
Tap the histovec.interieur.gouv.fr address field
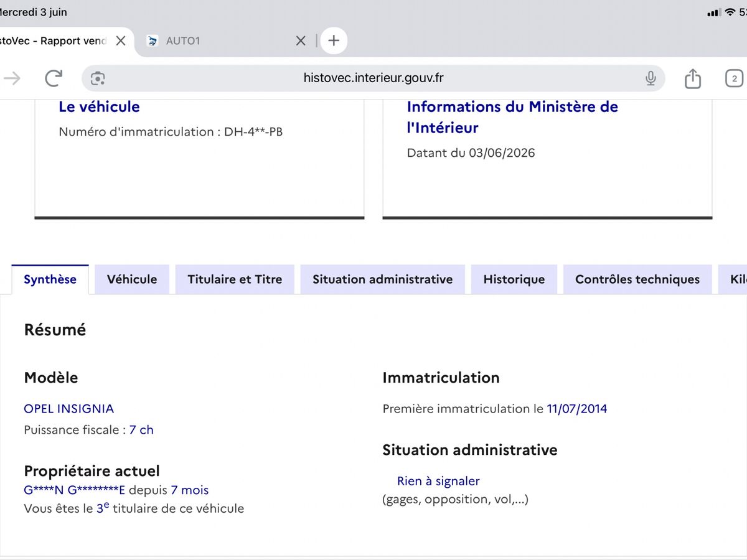(374, 78)
